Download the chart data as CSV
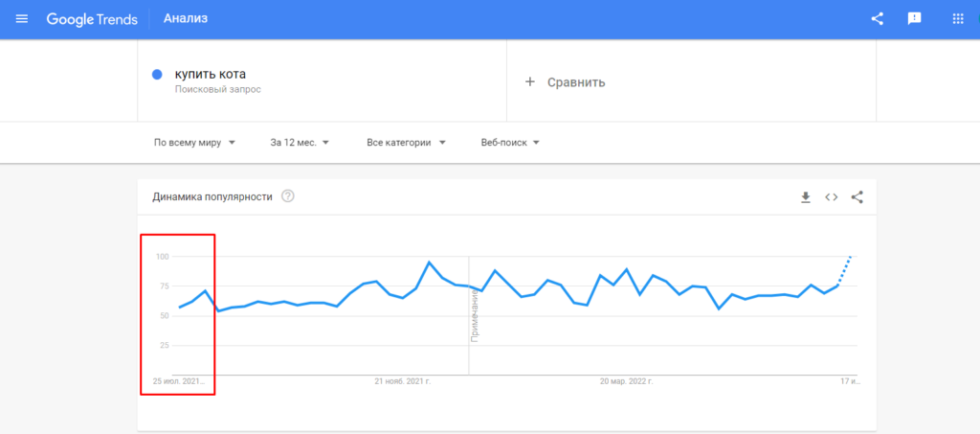 tap(806, 197)
